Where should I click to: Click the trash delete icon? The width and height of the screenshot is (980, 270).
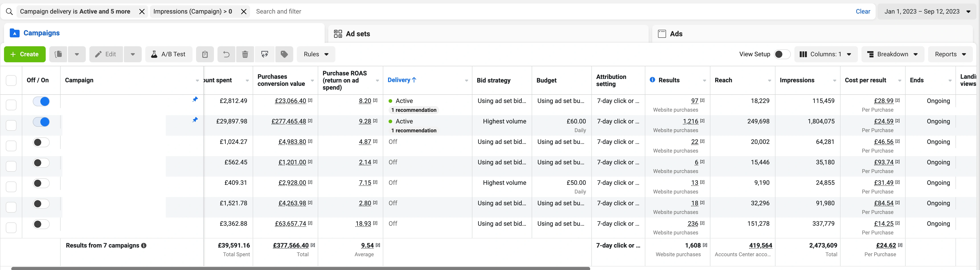[245, 54]
